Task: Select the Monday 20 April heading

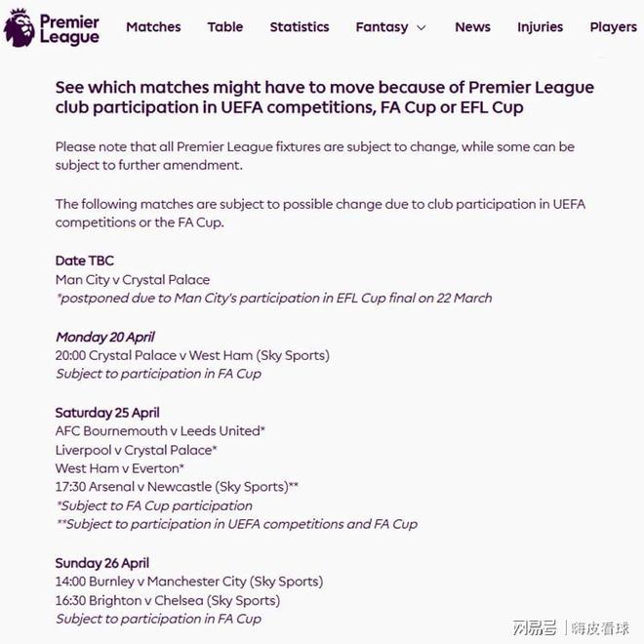Action: [104, 337]
